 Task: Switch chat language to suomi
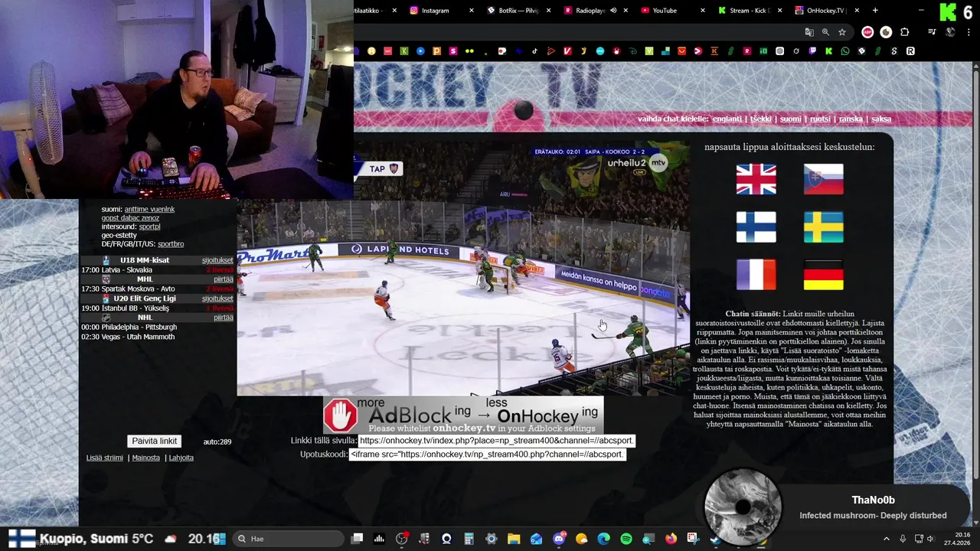[x=791, y=119]
